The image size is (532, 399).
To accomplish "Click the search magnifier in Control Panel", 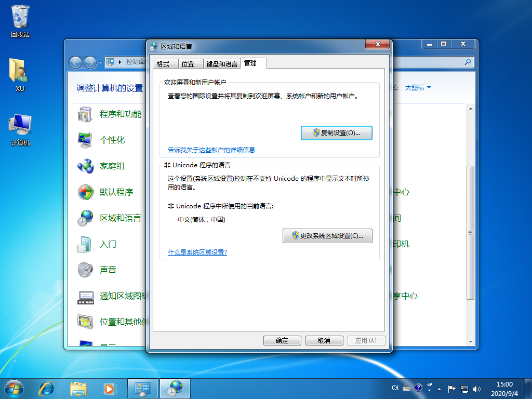I will click(x=468, y=62).
